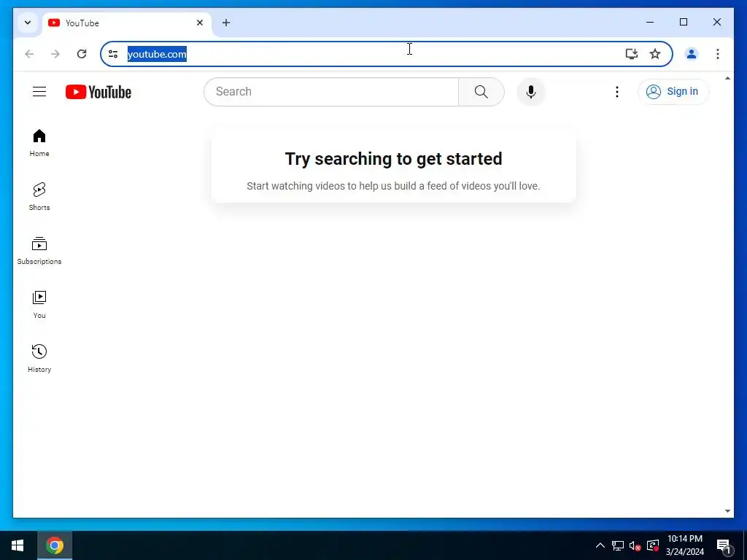Bookmark this tab with star icon

655,54
